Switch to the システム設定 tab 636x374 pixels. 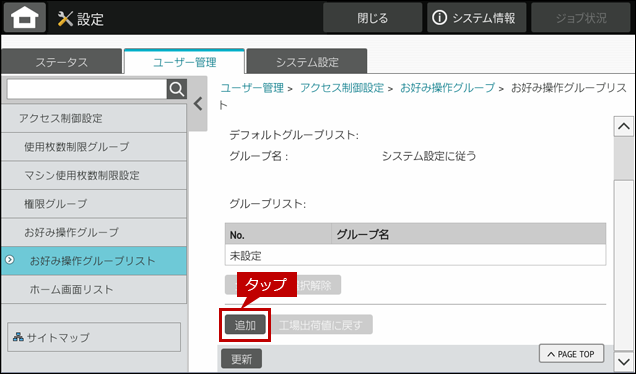click(307, 62)
